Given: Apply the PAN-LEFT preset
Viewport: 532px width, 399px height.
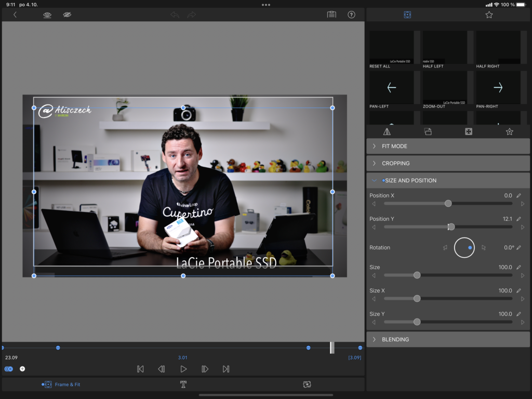Looking at the screenshot, I should (x=392, y=89).
